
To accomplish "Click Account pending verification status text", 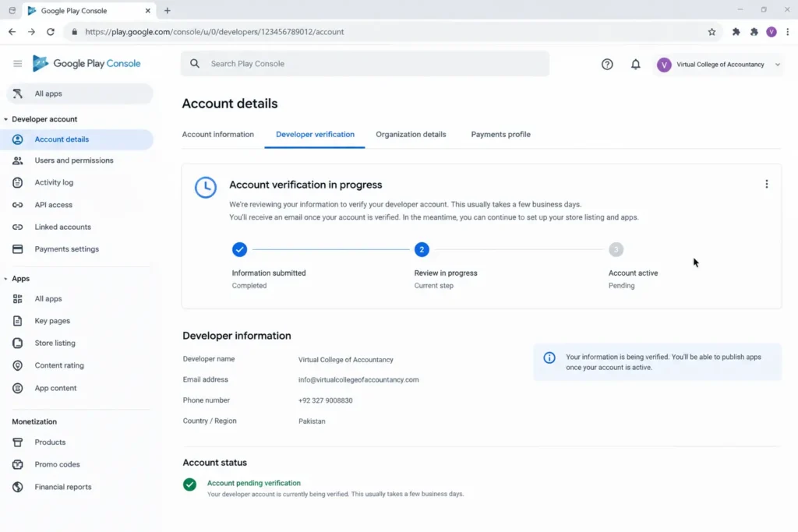I will point(253,483).
